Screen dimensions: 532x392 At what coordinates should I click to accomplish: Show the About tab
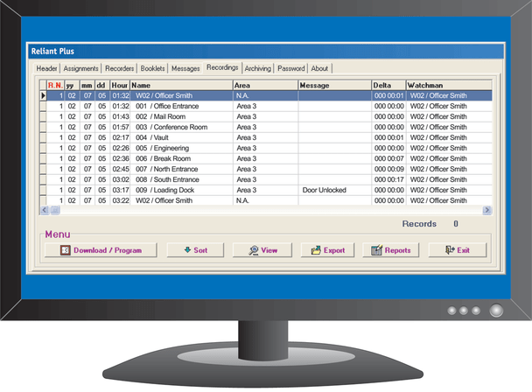[x=320, y=68]
